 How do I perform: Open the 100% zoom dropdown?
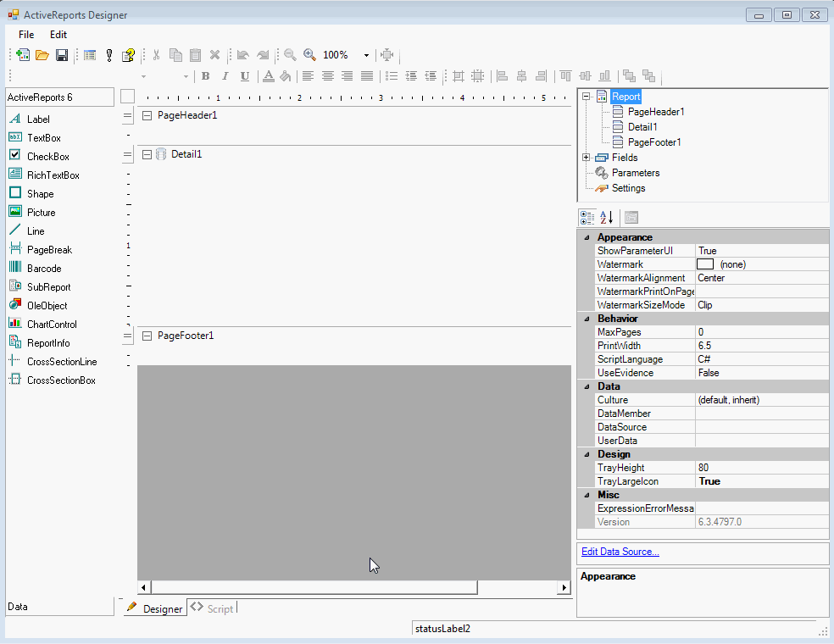[x=366, y=55]
